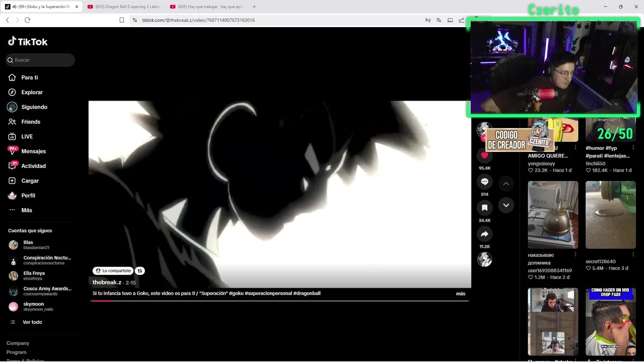Share video with arrow icon
The height and width of the screenshot is (362, 644).
(x=485, y=234)
